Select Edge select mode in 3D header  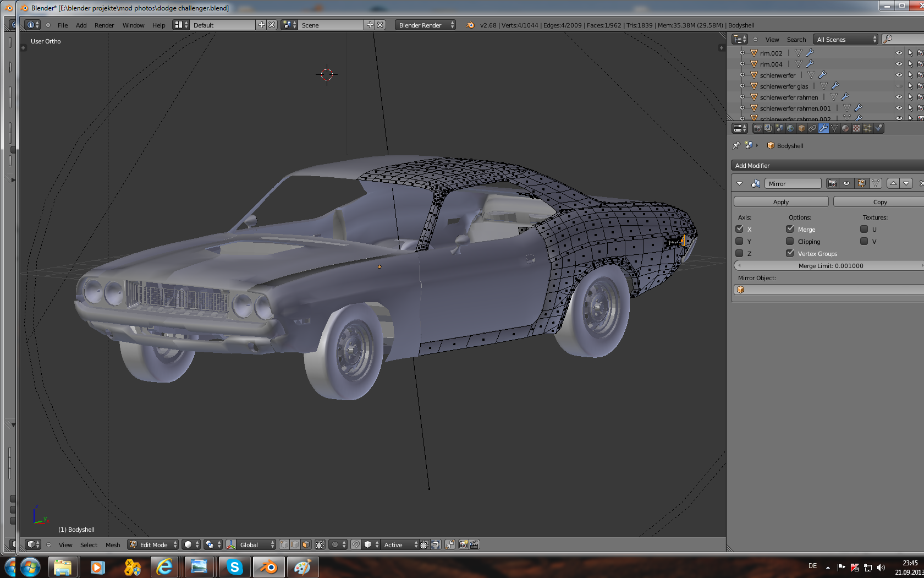pos(295,544)
